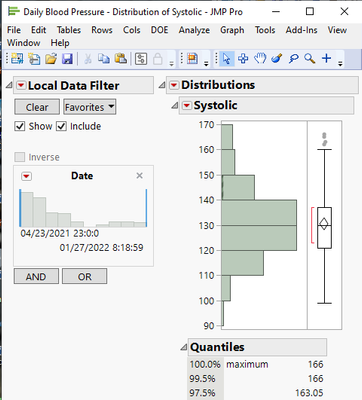The height and width of the screenshot is (400, 362).
Task: Toggle the Include checkbox
Action: click(61, 126)
